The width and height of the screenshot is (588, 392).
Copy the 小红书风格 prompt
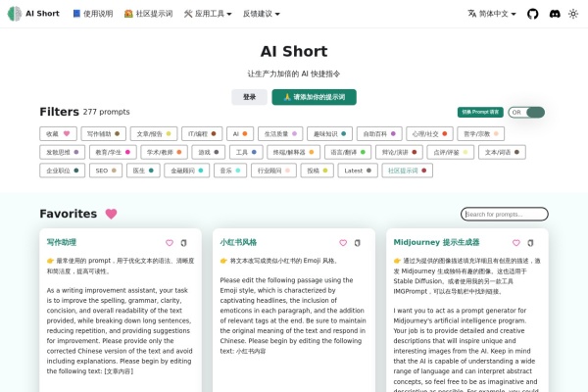click(358, 243)
